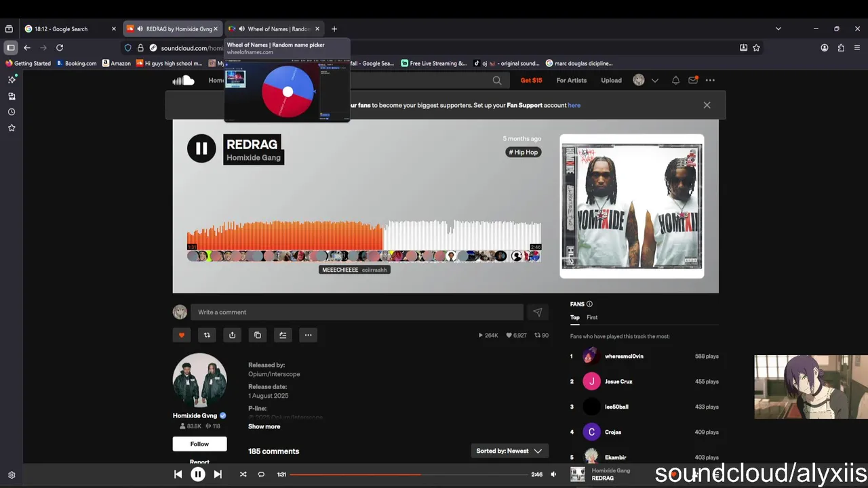Open the SoundCloud logo home link
This screenshot has height=488, width=868.
183,80
